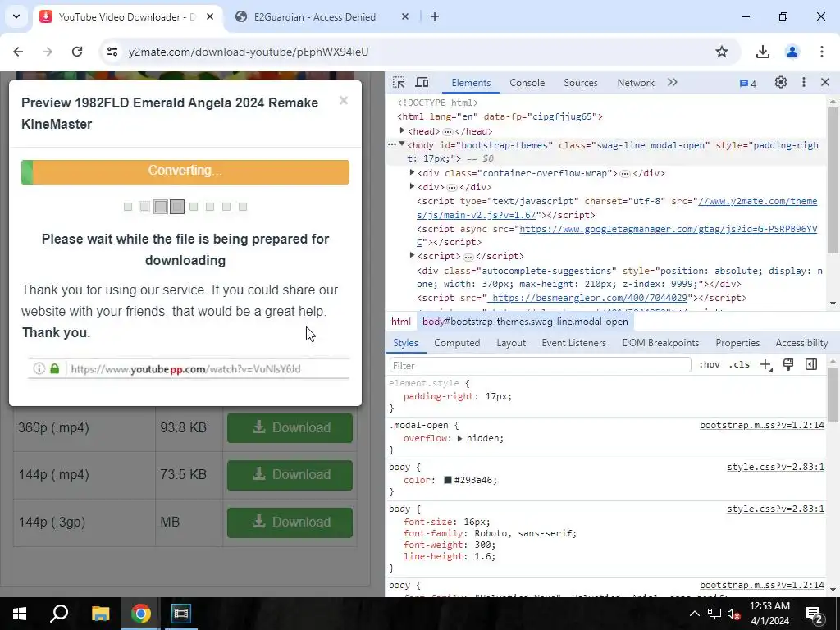
Task: Download the 144p (.3gp) file
Action: (290, 523)
